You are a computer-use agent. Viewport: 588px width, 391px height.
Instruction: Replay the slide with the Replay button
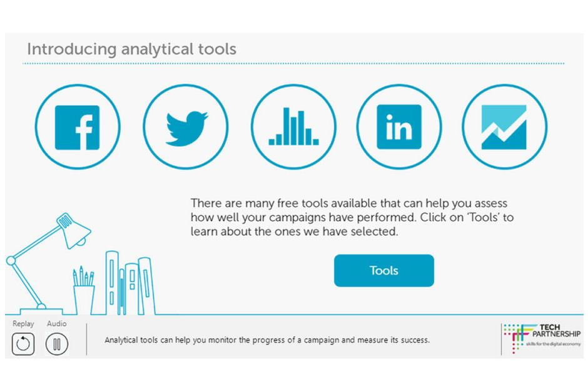[23, 343]
